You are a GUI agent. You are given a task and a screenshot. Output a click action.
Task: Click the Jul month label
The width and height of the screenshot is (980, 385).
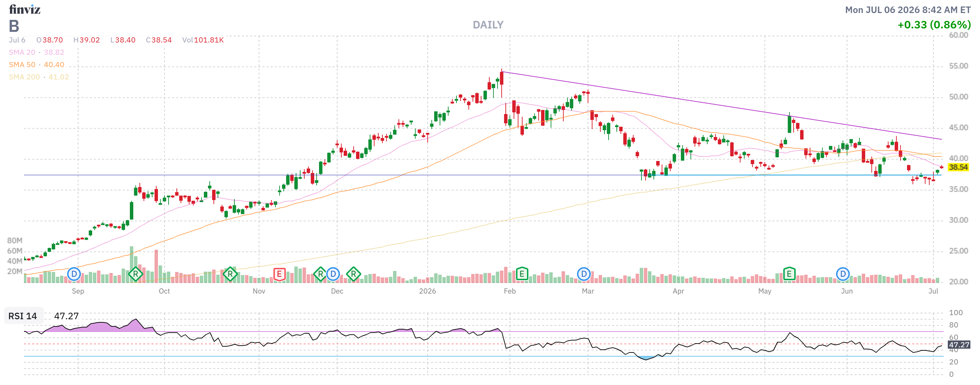[x=933, y=291]
